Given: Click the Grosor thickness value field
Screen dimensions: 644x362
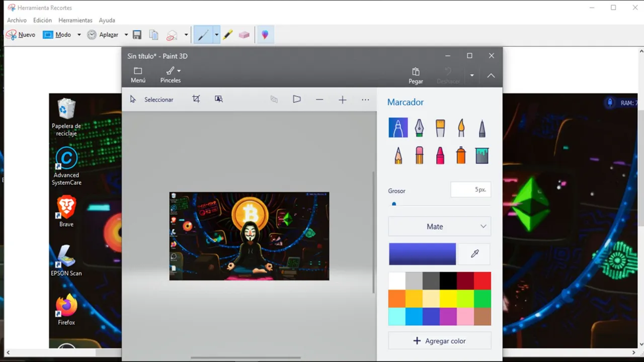Looking at the screenshot, I should pos(470,190).
